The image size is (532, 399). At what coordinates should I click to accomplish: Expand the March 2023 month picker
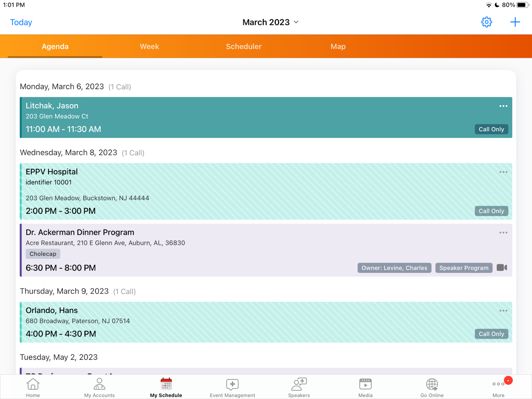(x=270, y=22)
